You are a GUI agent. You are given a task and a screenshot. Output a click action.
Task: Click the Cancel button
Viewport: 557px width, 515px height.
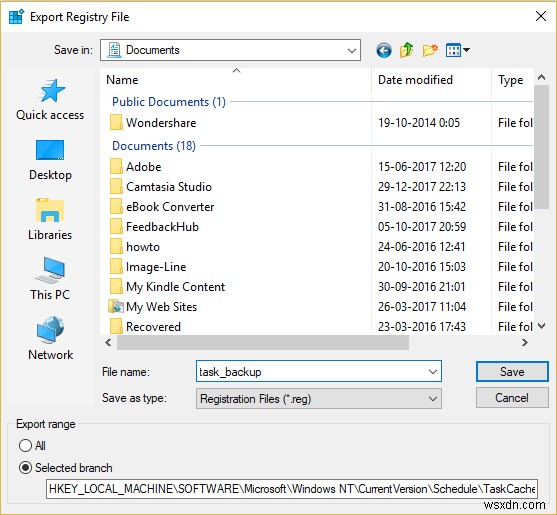[x=512, y=398]
